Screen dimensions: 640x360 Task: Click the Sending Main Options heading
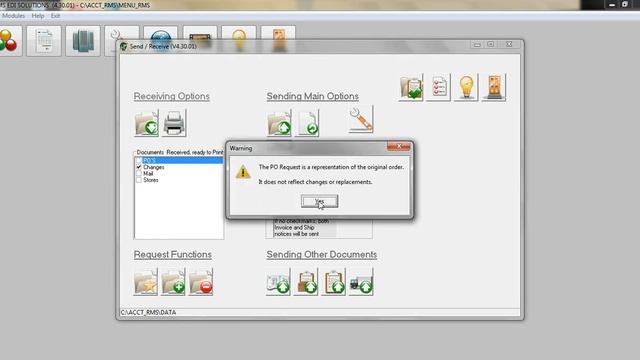click(x=313, y=96)
